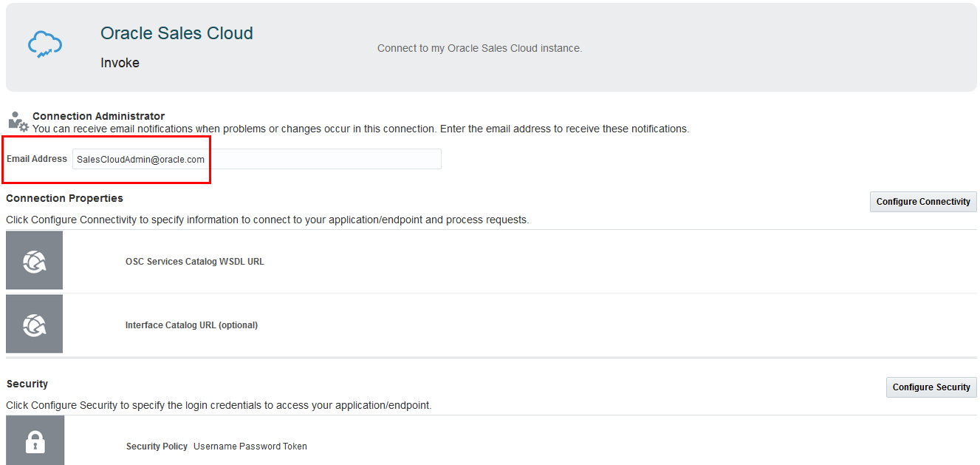The height and width of the screenshot is (465, 980).
Task: Click the Configure Security button
Action: tap(931, 387)
